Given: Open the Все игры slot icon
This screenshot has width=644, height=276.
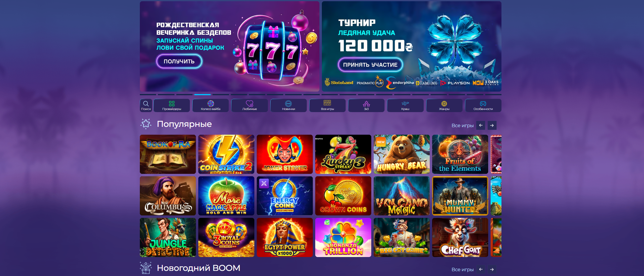Looking at the screenshot, I should [327, 105].
